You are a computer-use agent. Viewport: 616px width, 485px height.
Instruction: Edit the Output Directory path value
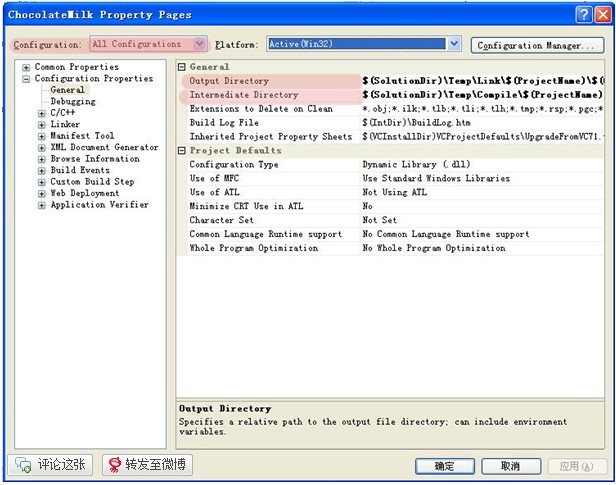coord(482,81)
